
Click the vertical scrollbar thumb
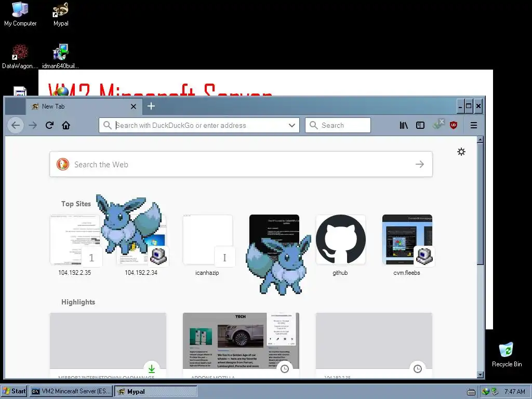480,204
